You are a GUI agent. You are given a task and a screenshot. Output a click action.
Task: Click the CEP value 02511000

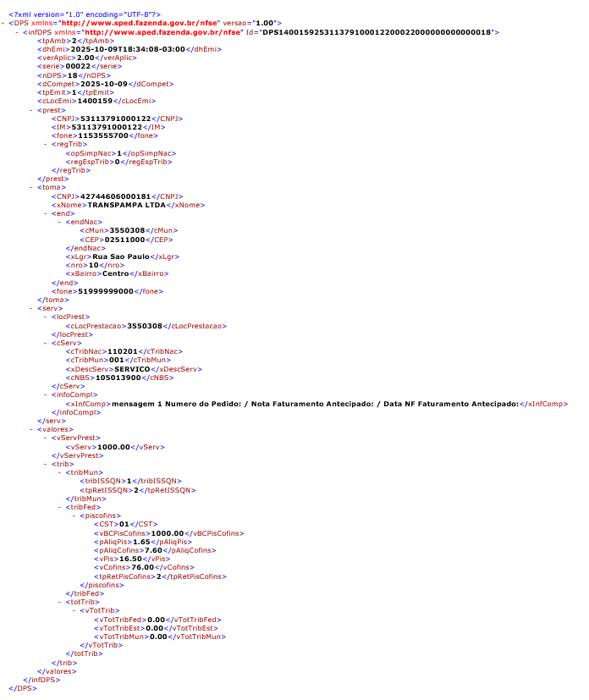125,240
